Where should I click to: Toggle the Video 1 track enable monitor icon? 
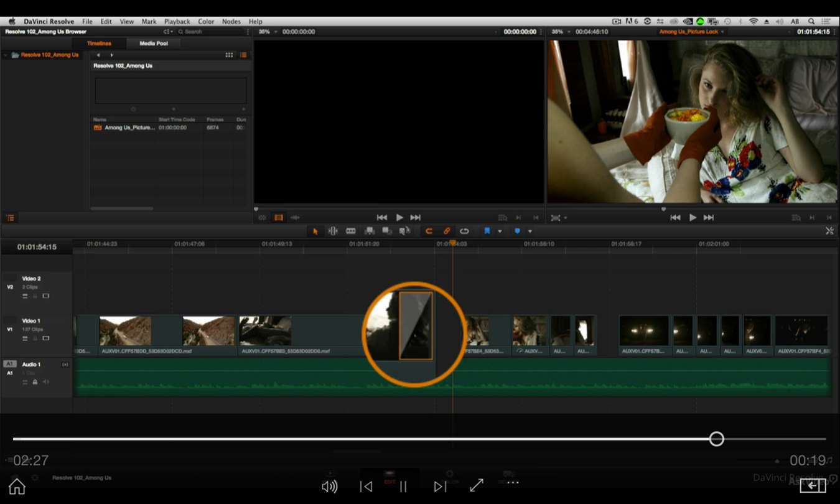coord(45,338)
